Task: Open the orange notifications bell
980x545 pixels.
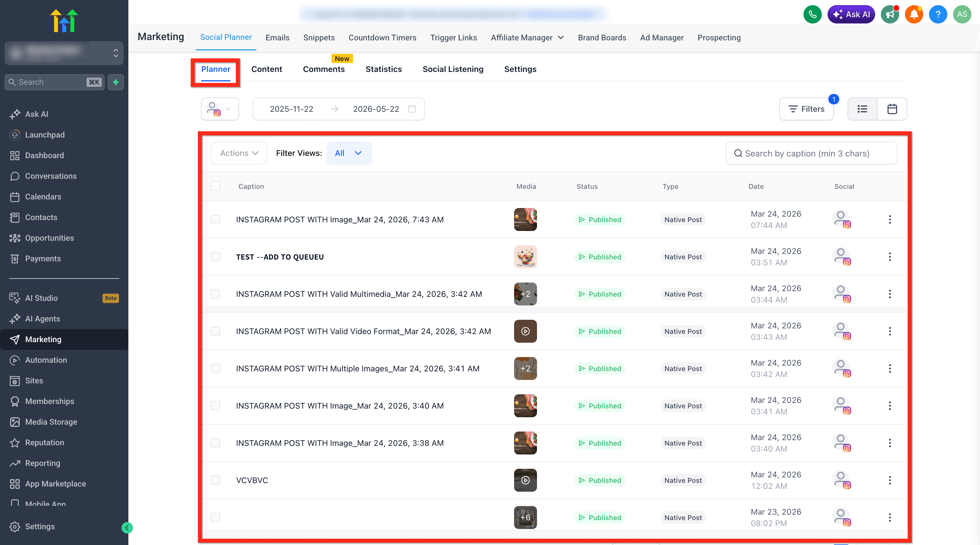Action: click(x=914, y=14)
